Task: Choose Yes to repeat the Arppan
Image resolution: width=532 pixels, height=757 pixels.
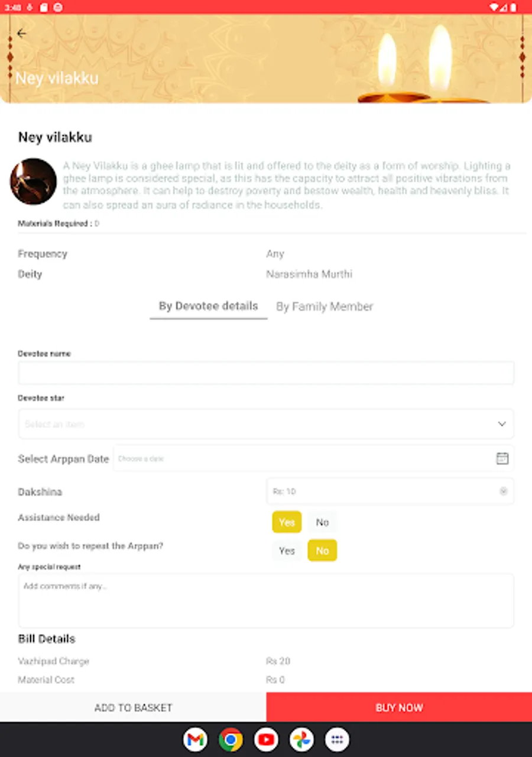Action: (x=287, y=551)
